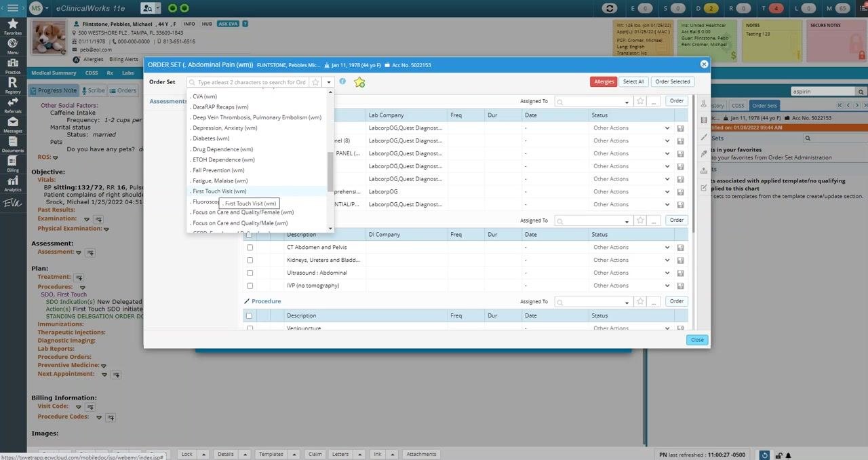
Task: Click the notes edit side navigation icon
Action: pyautogui.click(x=703, y=187)
